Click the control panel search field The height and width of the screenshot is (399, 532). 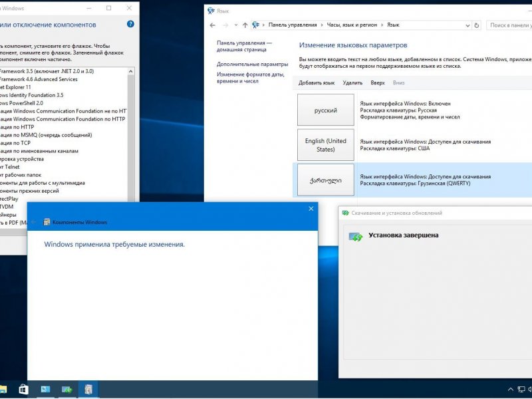(x=509, y=25)
